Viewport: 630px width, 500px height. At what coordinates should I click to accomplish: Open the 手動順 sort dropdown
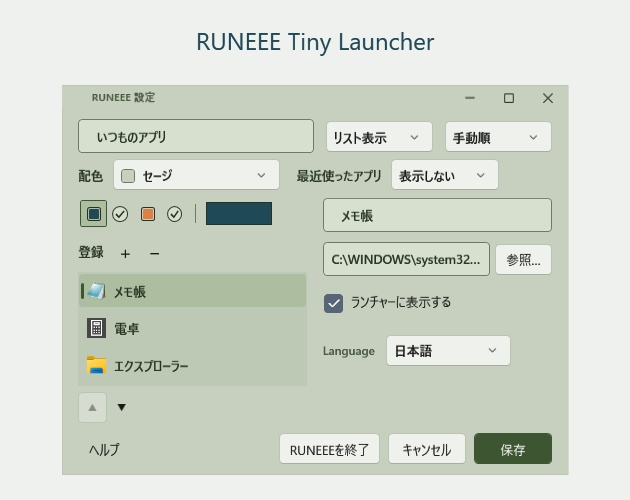coord(498,137)
